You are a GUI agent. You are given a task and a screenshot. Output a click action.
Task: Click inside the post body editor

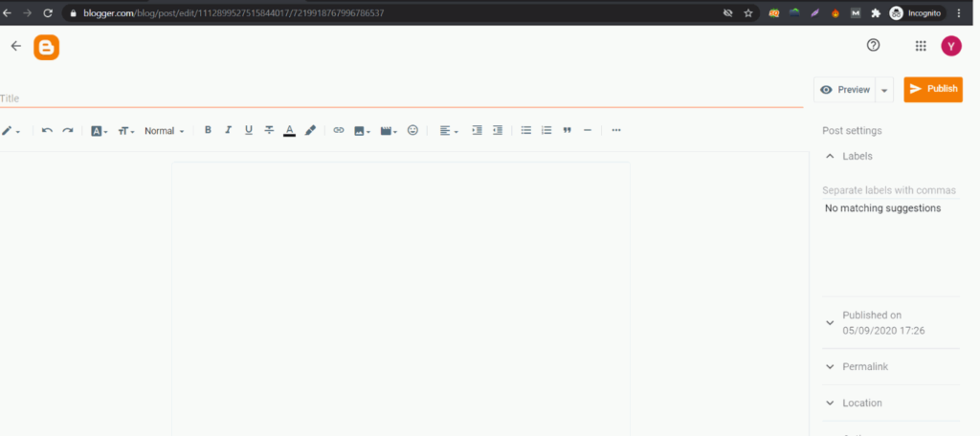(401, 298)
